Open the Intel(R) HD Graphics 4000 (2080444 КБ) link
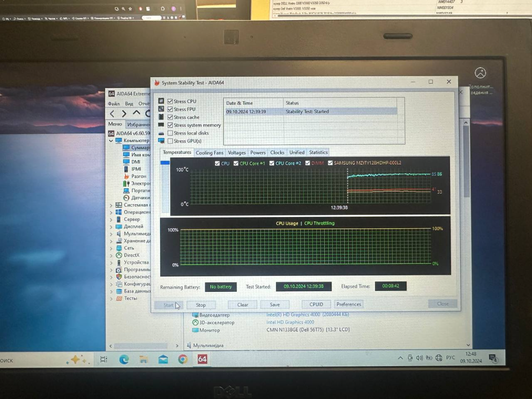The image size is (532, 399). click(x=307, y=314)
